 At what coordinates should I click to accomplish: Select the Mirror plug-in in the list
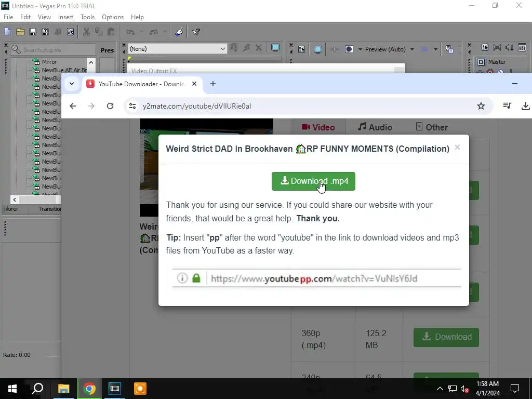[49, 62]
